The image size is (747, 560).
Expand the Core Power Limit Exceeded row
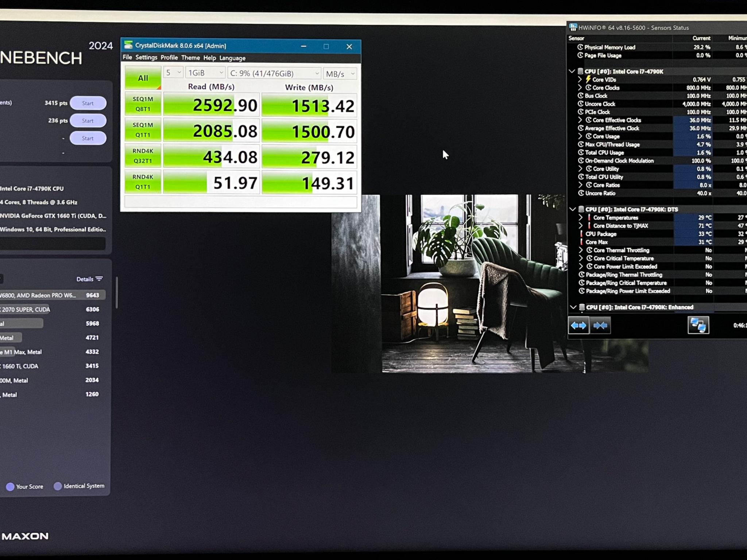tap(581, 267)
